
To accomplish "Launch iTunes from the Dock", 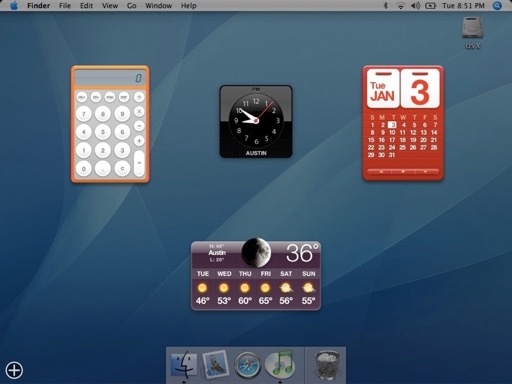I will pyautogui.click(x=280, y=365).
